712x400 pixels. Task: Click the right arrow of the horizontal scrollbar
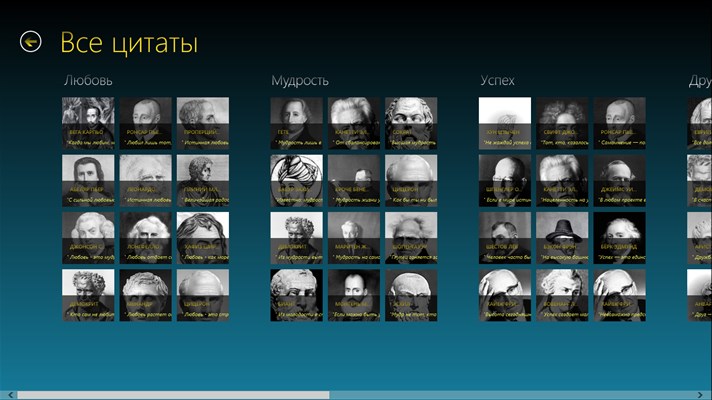pos(700,395)
